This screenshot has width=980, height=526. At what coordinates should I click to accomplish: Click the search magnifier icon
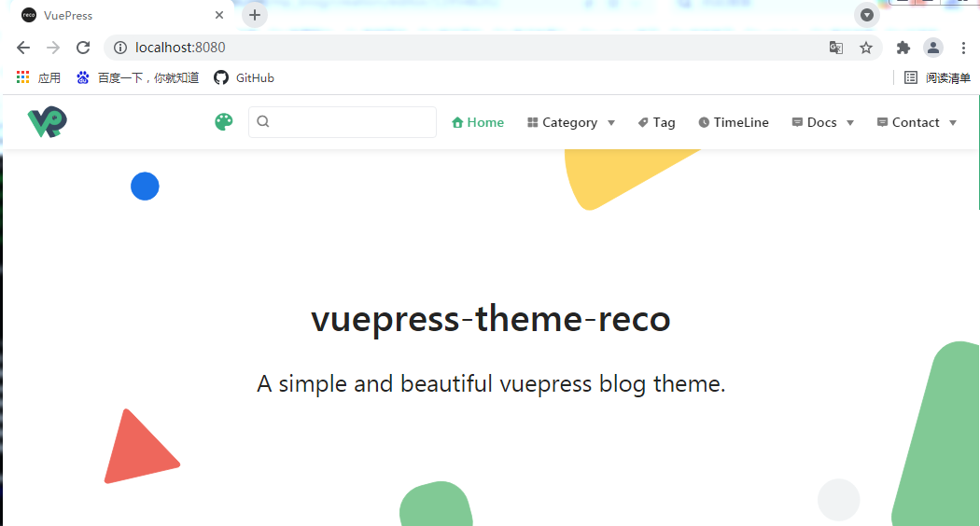pyautogui.click(x=263, y=122)
